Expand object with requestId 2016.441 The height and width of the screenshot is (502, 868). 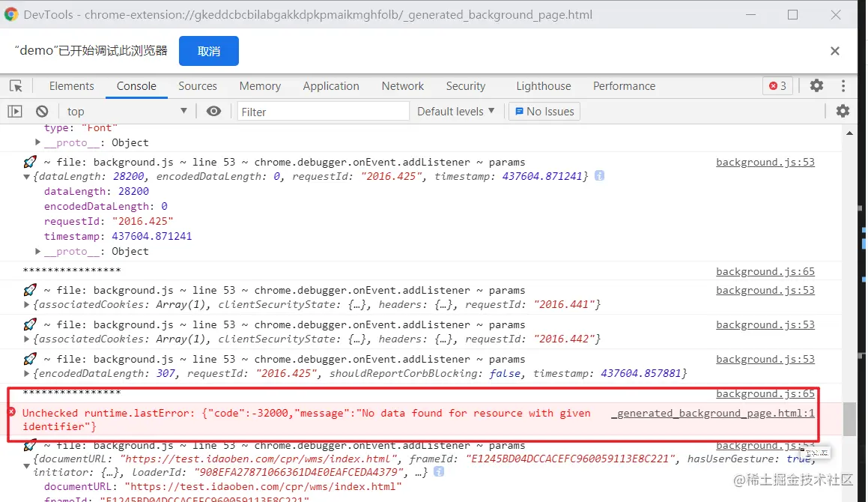point(26,304)
